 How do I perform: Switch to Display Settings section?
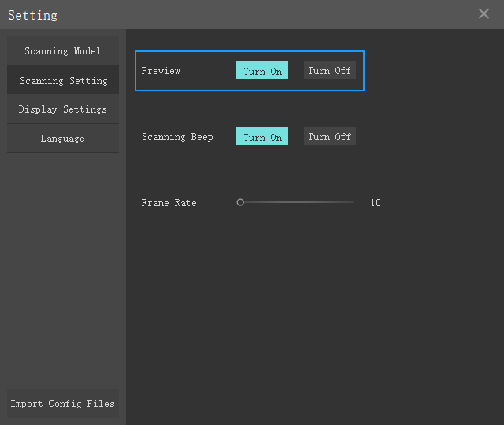pyautogui.click(x=63, y=109)
